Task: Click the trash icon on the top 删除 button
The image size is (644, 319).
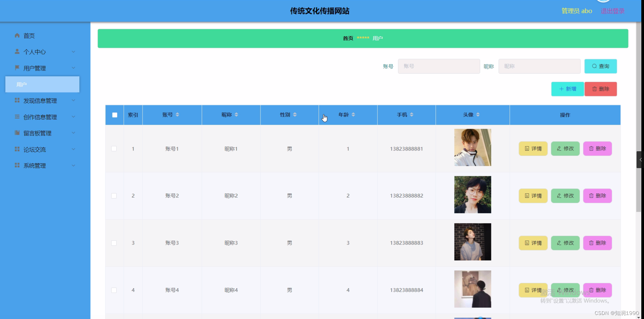Action: tap(595, 89)
